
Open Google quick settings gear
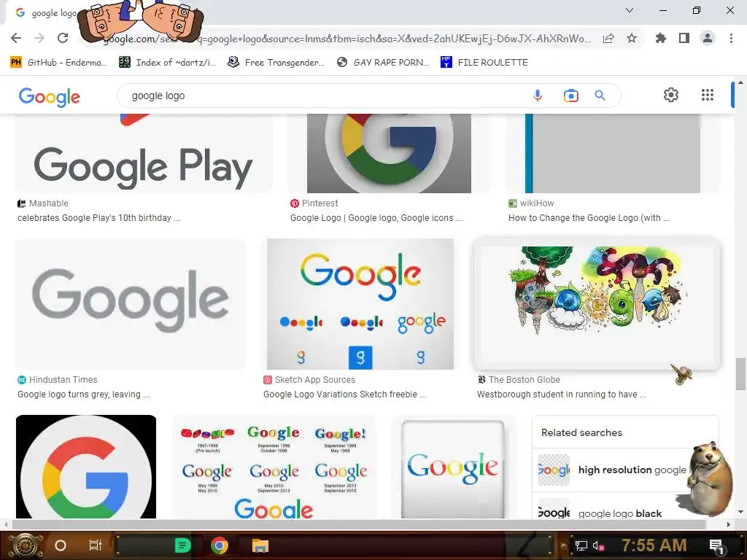click(671, 95)
